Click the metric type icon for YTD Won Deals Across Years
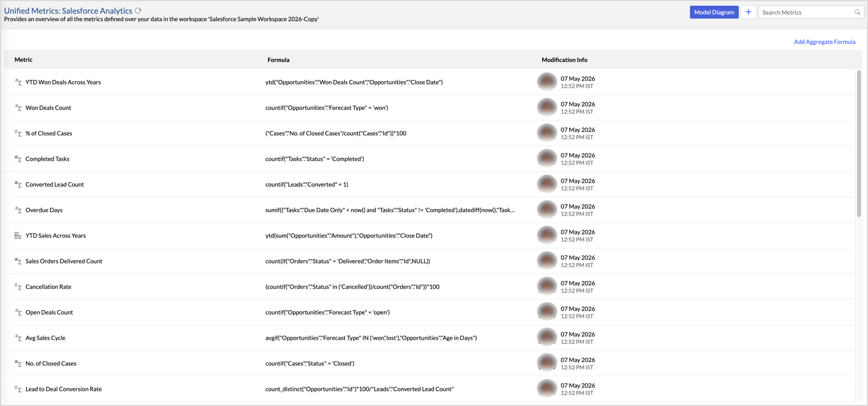 [18, 82]
